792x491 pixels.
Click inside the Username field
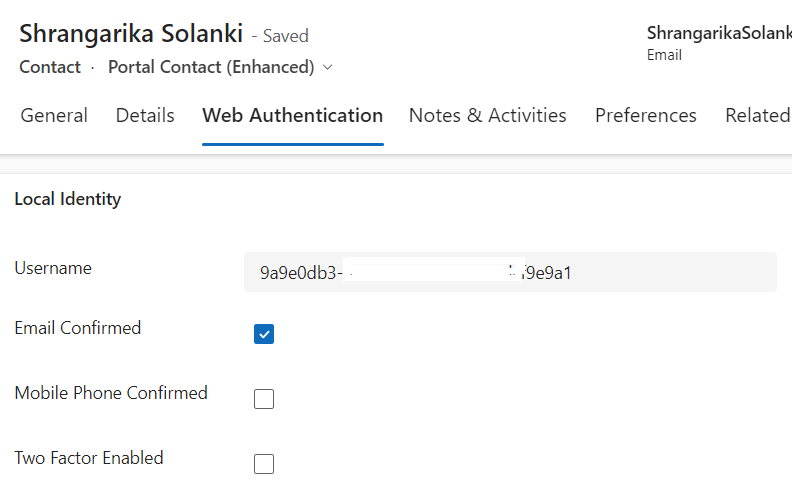click(510, 272)
